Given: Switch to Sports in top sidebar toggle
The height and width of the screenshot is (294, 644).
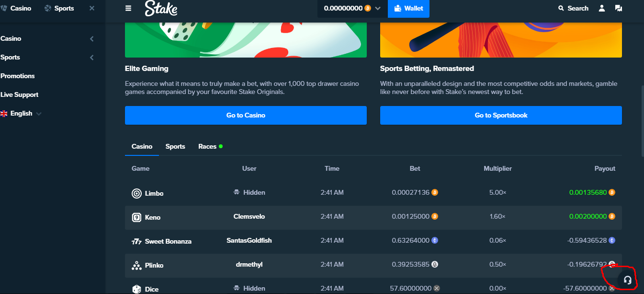Looking at the screenshot, I should tap(59, 8).
